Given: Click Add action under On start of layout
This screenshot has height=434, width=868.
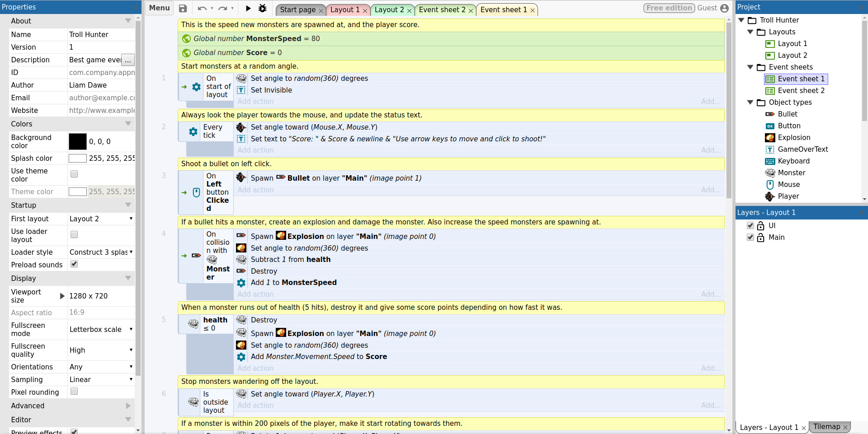Looking at the screenshot, I should pos(256,102).
